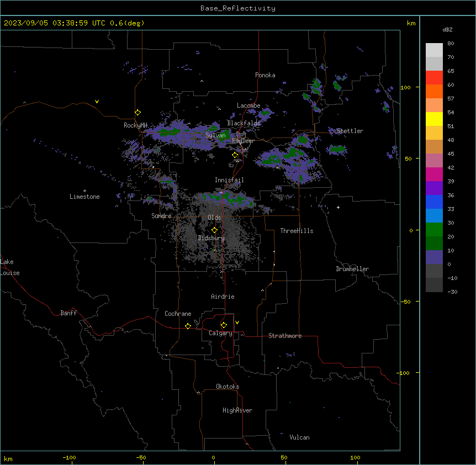476x465 pixels.
Task: Select the Blackfalds label
Action: [x=244, y=123]
